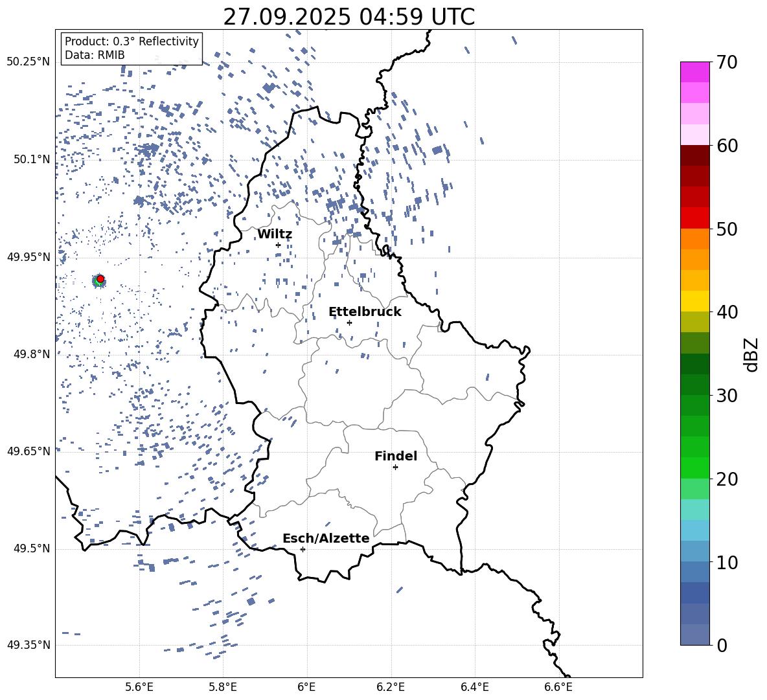The image size is (767, 700).
Task: Click the 50.1°N latitude label
Action: pos(32,159)
